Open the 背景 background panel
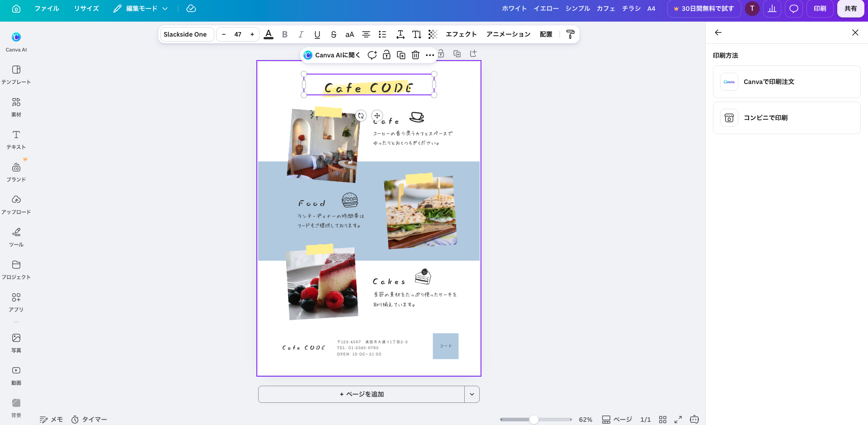The image size is (868, 425). 16,408
